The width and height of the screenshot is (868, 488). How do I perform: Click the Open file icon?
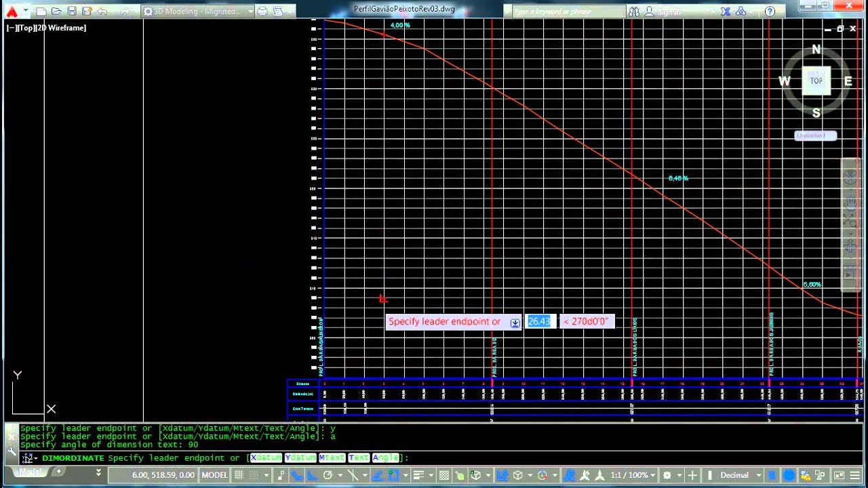tap(56, 12)
